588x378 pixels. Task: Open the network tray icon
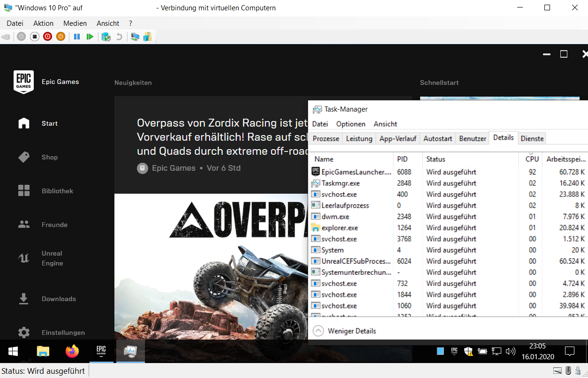pyautogui.click(x=497, y=351)
